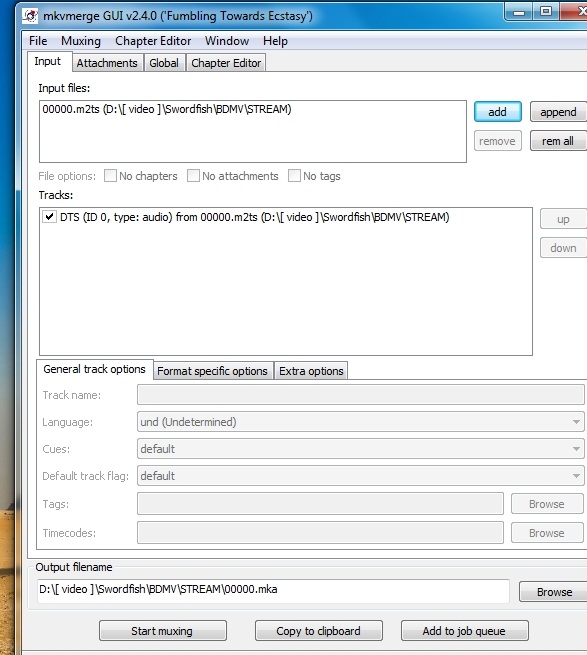Browse for the output filename
Image resolution: width=587 pixels, height=655 pixels.
(554, 592)
